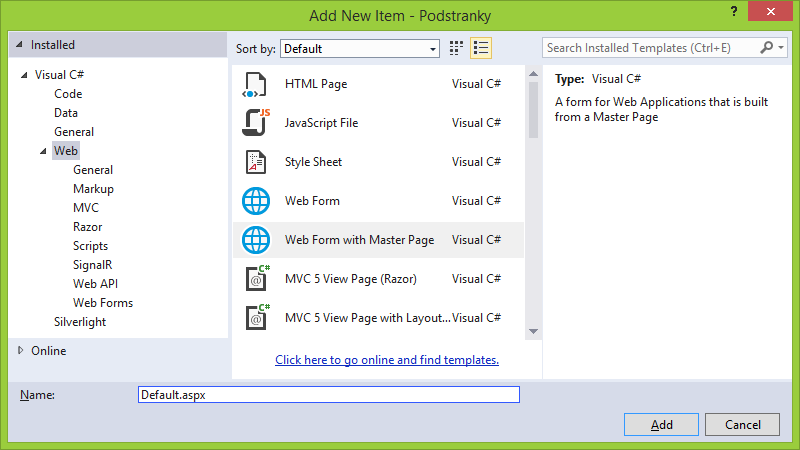The image size is (800, 450).
Task: Select the MVC category
Action: click(86, 208)
